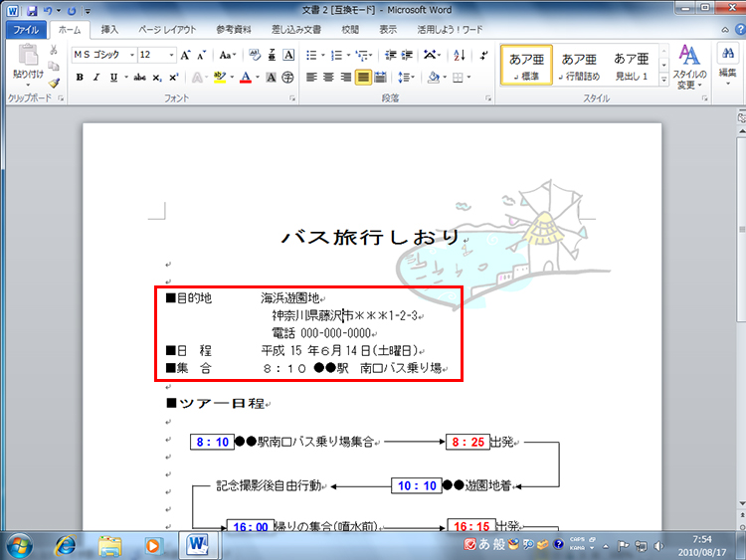Switch to the References tab
This screenshot has width=746, height=560.
[x=233, y=30]
